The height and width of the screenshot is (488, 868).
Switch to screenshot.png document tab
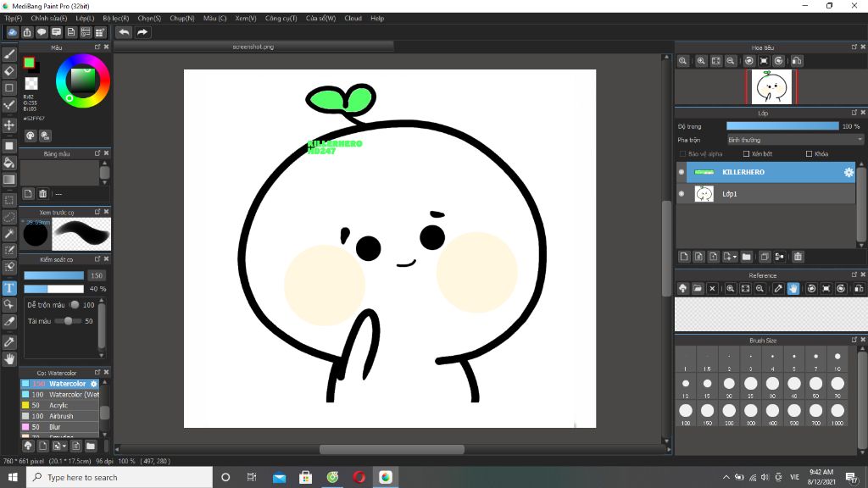pos(253,47)
